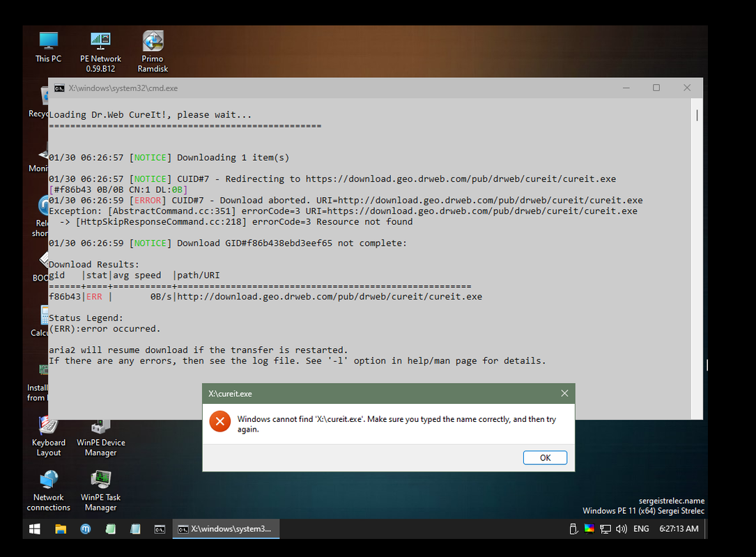756x557 pixels.
Task: Click 'Loading Dr.Web CureIt!, please wait...' line
Action: (150, 115)
